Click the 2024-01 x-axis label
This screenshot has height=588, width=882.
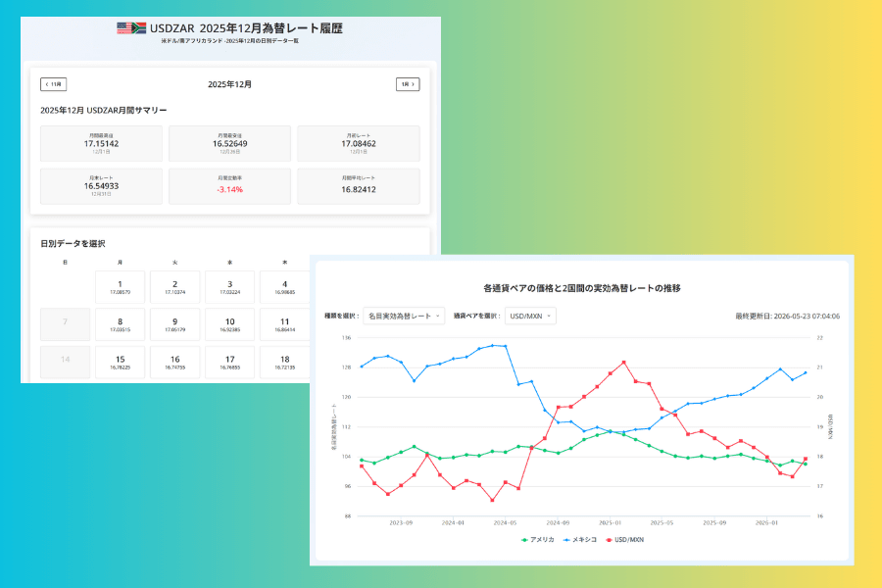[453, 522]
